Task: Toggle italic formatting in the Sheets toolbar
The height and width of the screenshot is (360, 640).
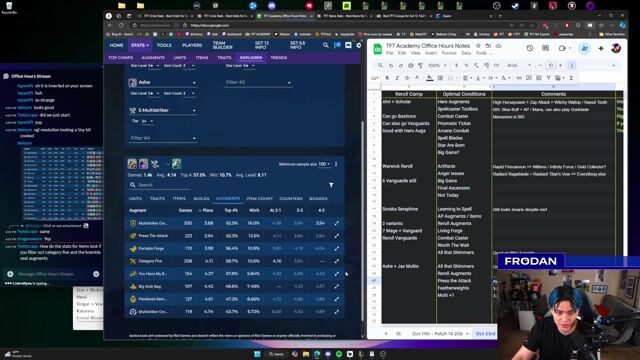Action: click(397, 78)
